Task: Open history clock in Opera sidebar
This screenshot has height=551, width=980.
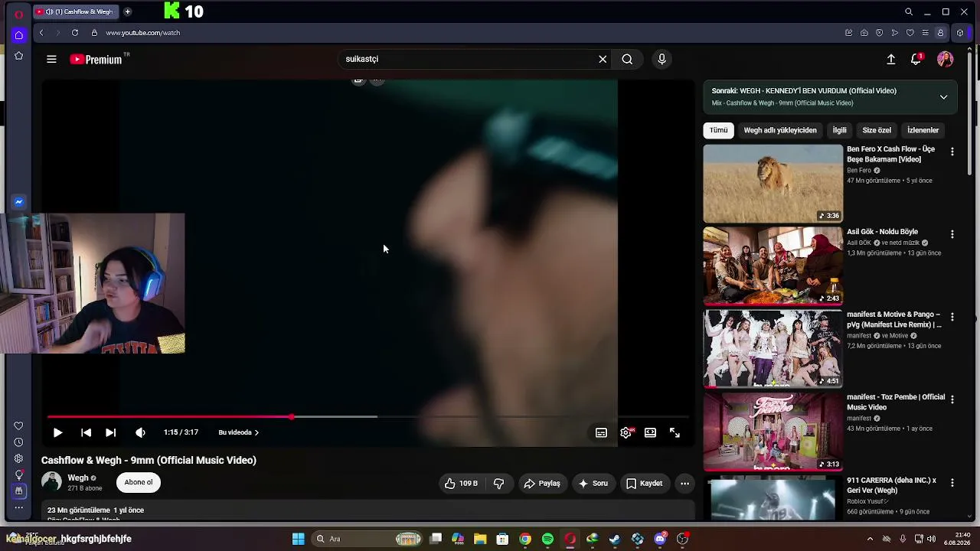Action: (19, 442)
